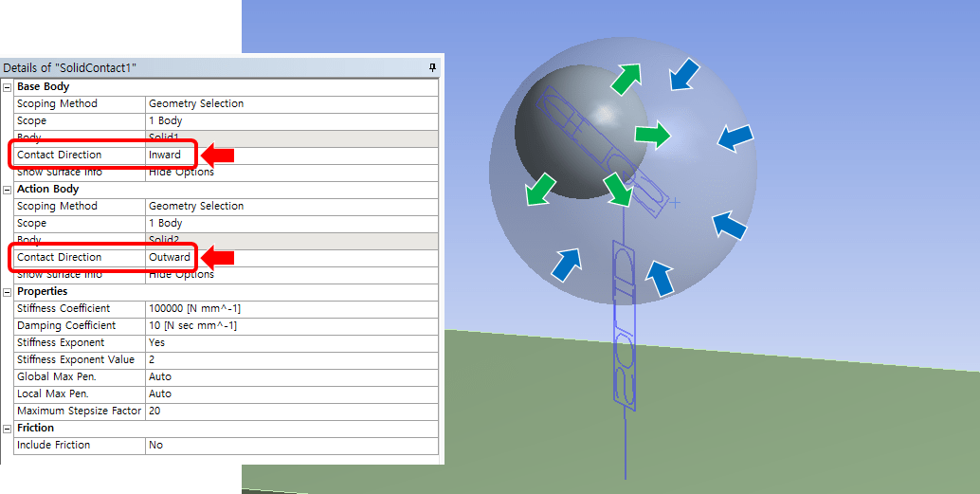Click Base Body Hide Options value
This screenshot has width=980, height=494.
tap(291, 172)
